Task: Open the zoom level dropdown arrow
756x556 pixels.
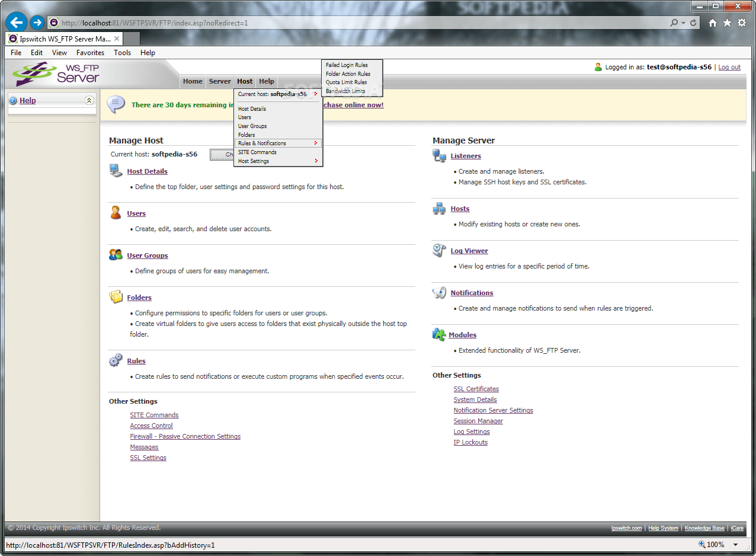Action: point(735,545)
